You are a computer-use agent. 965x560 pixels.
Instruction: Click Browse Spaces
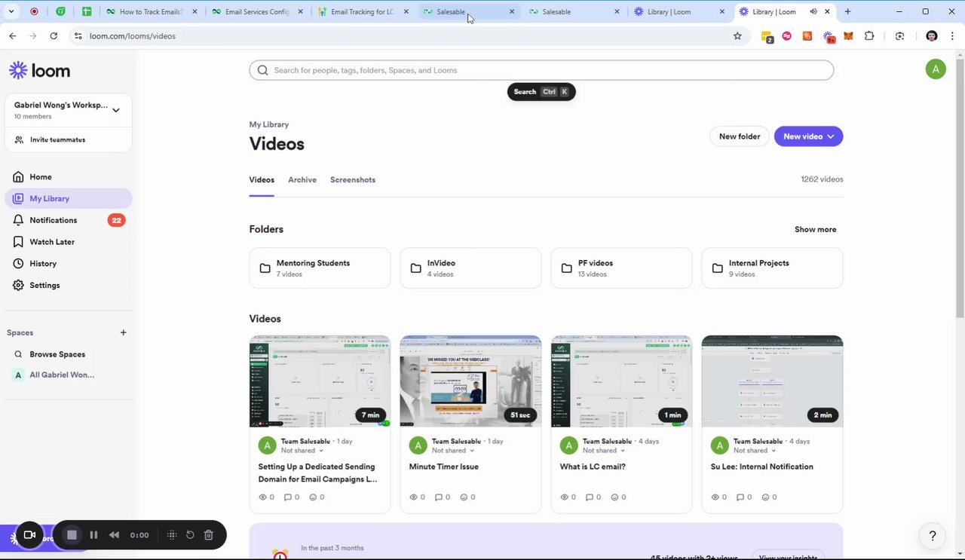pyautogui.click(x=57, y=354)
